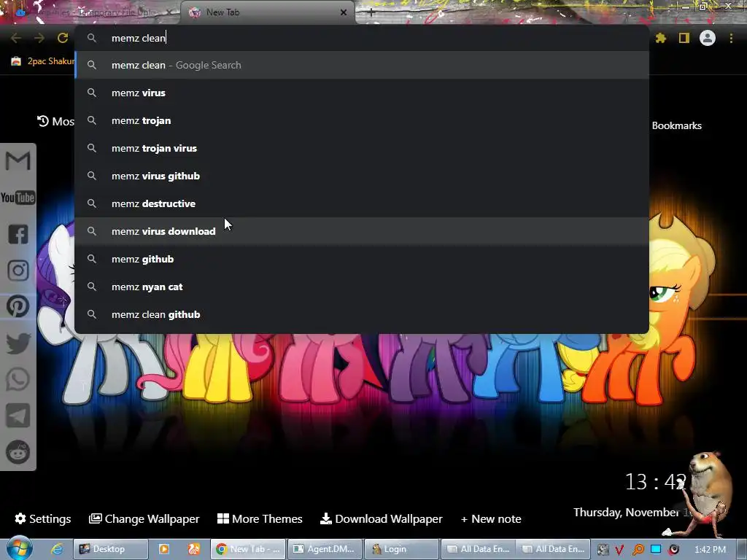Open the Windows Start button

pos(19,548)
